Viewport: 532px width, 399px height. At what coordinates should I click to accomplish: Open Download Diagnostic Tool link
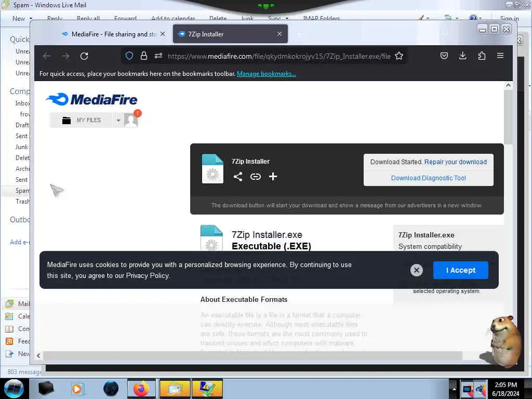(x=428, y=178)
